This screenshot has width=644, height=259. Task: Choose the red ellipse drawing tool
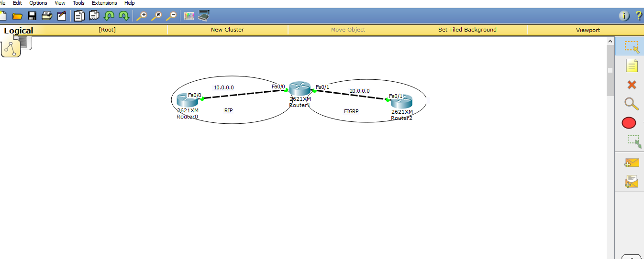(629, 123)
